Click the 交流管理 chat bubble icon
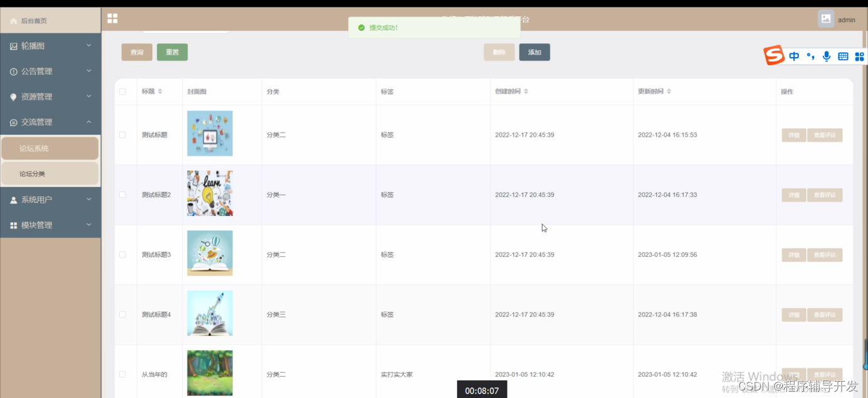This screenshot has height=398, width=868. coord(14,122)
